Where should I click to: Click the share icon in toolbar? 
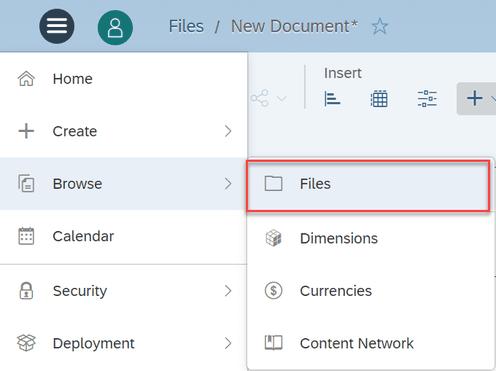[260, 98]
